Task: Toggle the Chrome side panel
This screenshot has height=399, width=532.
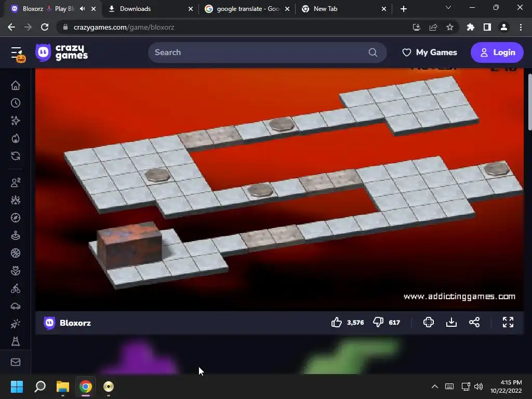Action: [x=487, y=27]
